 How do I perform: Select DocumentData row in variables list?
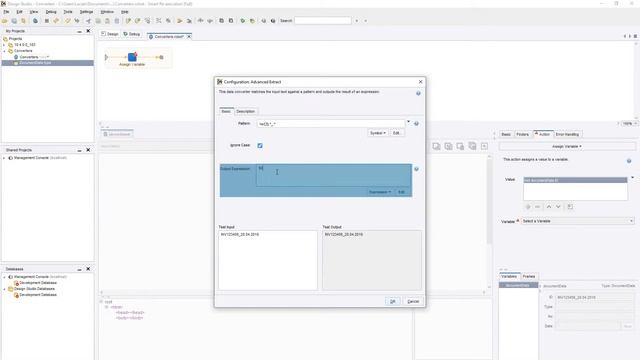coord(518,285)
